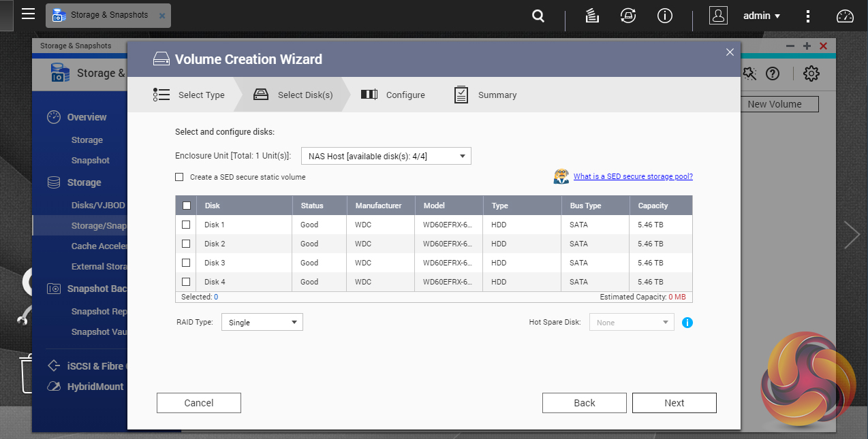Click the Next button

point(674,403)
